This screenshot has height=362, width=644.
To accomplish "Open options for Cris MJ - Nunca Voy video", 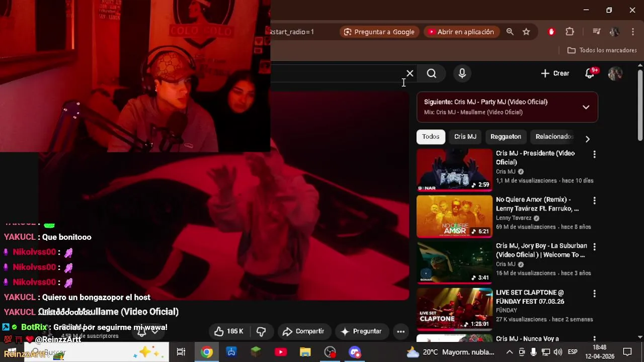I will click(x=594, y=339).
